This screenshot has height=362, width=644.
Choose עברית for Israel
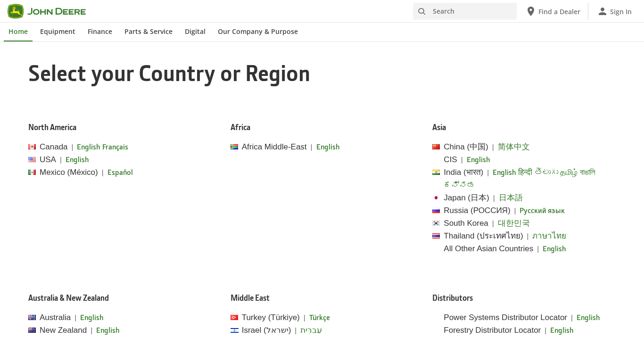click(311, 330)
